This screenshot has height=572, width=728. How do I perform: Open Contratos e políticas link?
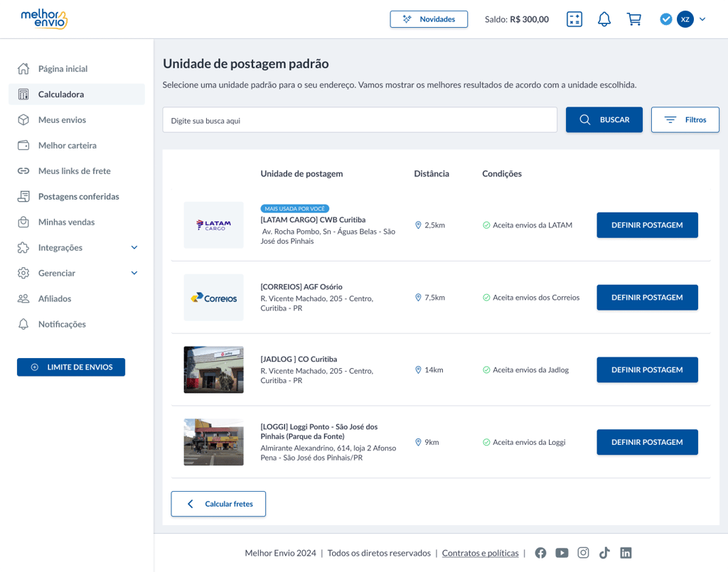coord(480,553)
